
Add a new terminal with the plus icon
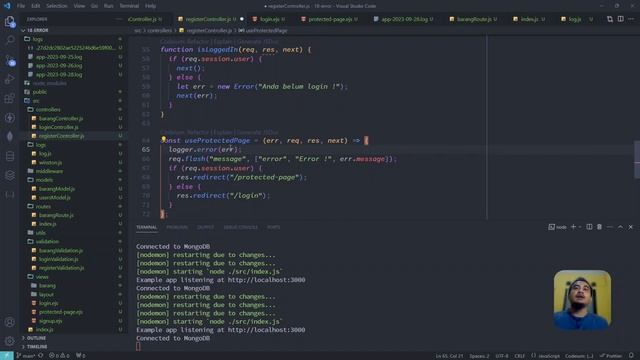click(x=573, y=227)
